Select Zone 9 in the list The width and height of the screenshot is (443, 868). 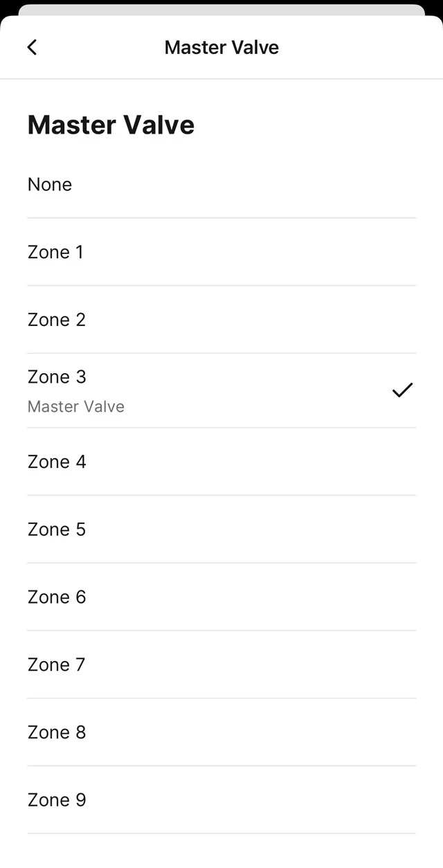(x=57, y=800)
